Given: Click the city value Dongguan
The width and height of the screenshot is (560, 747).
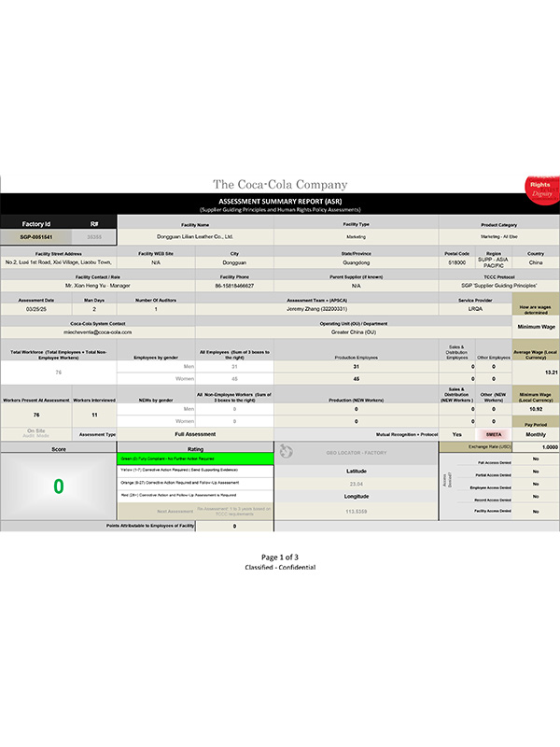Looking at the screenshot, I should pyautogui.click(x=234, y=262).
